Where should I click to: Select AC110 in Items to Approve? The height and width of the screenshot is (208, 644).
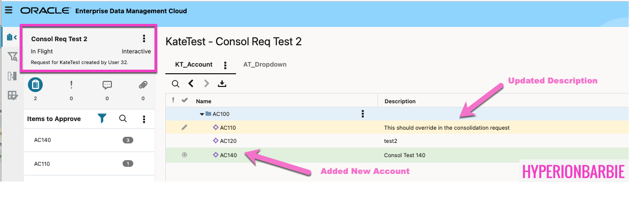(x=43, y=164)
